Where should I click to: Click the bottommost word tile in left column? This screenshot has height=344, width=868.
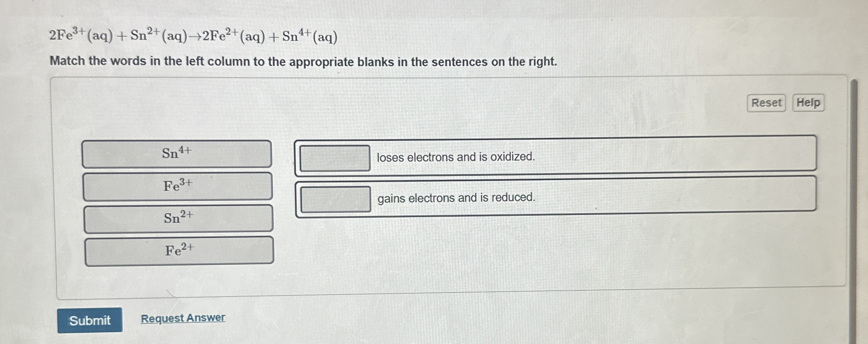pos(178,251)
